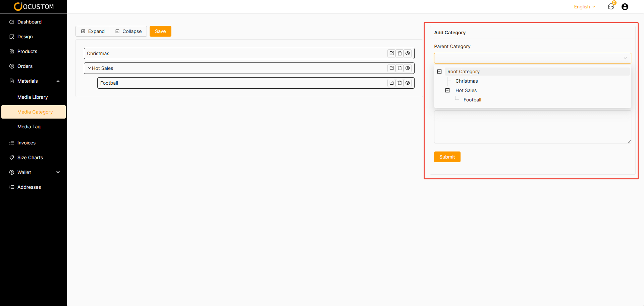This screenshot has height=306, width=644.
Task: Open Media Library in the sidebar
Action: tap(33, 97)
